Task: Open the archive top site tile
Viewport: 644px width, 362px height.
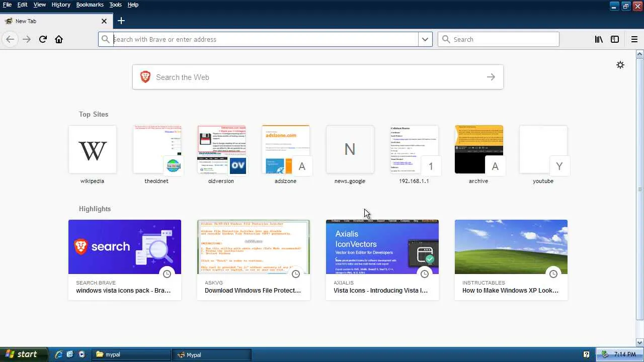Action: (479, 154)
